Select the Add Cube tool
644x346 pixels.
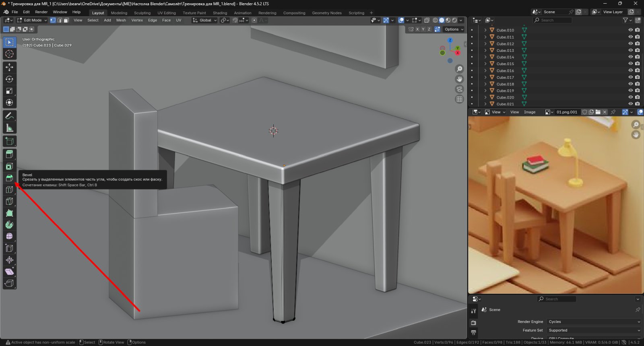[10, 141]
